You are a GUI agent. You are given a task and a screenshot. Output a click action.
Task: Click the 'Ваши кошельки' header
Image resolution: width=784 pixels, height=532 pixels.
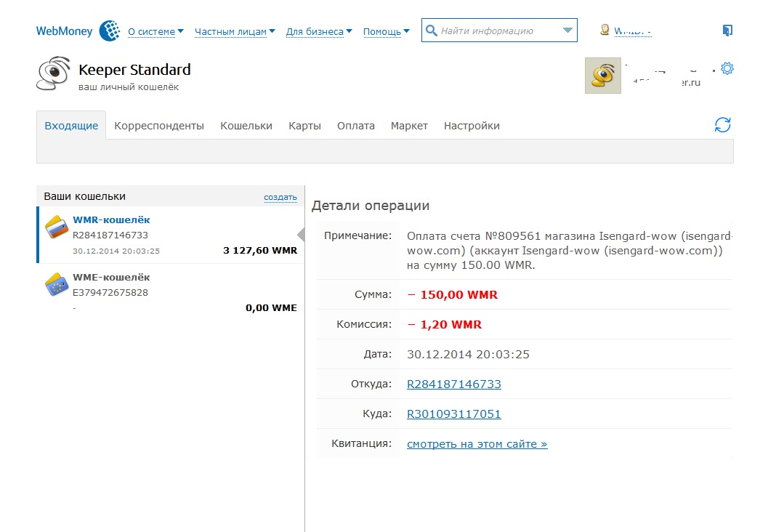tap(84, 196)
